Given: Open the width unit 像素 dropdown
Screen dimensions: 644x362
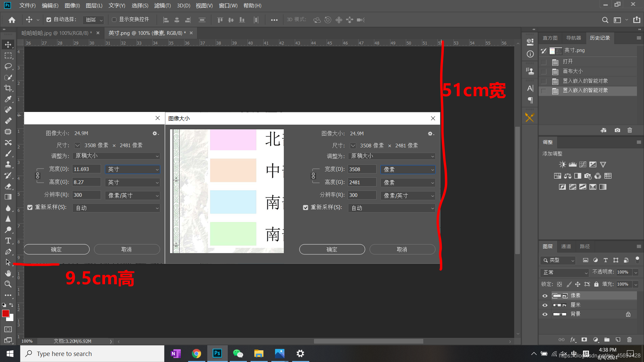Looking at the screenshot, I should pyautogui.click(x=408, y=170).
